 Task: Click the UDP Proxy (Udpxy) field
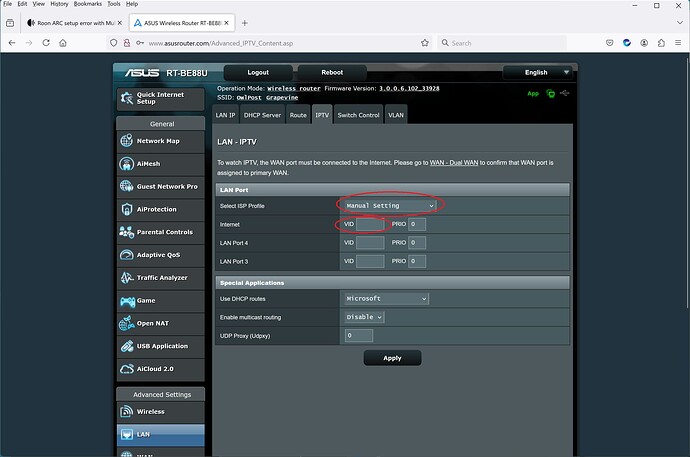[359, 336]
